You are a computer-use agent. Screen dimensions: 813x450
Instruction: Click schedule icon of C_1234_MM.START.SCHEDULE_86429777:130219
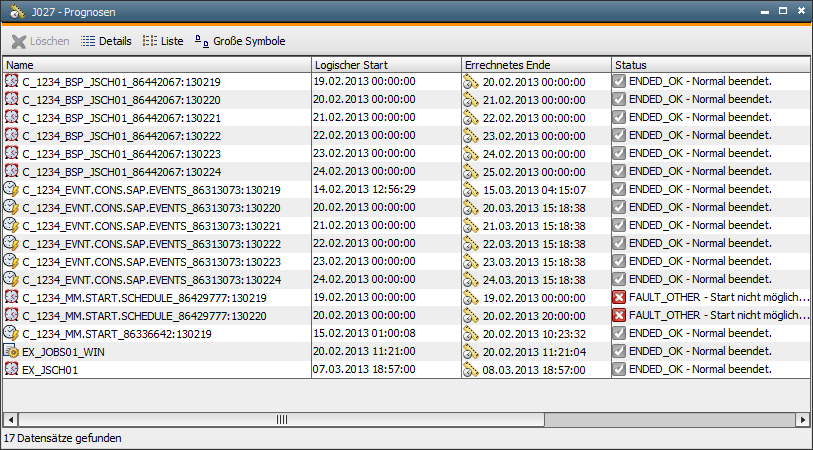click(x=11, y=298)
